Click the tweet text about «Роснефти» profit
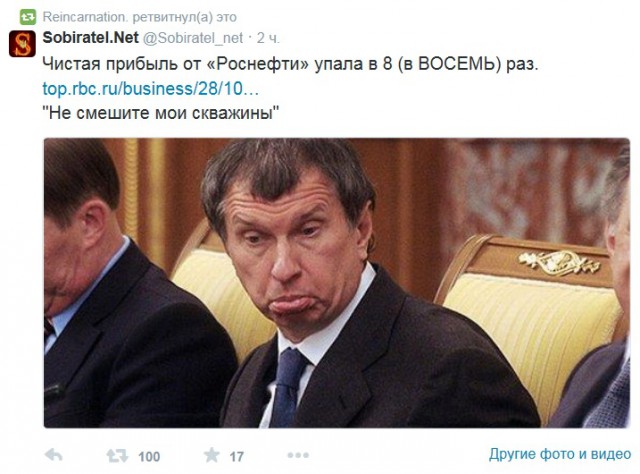 pyautogui.click(x=291, y=64)
